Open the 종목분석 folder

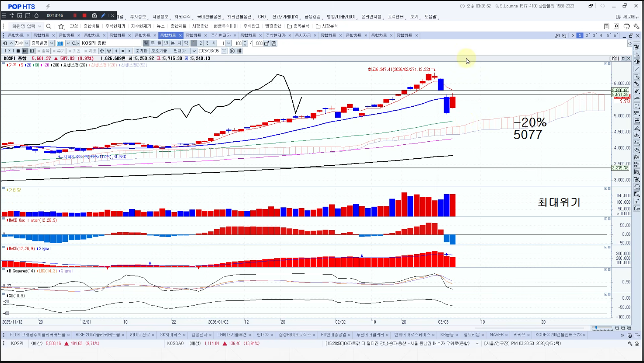point(298,26)
